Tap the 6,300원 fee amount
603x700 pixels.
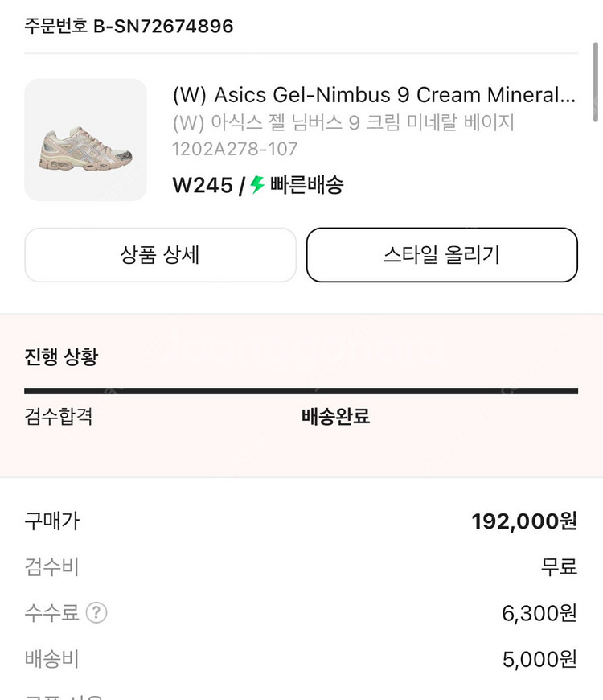point(539,614)
